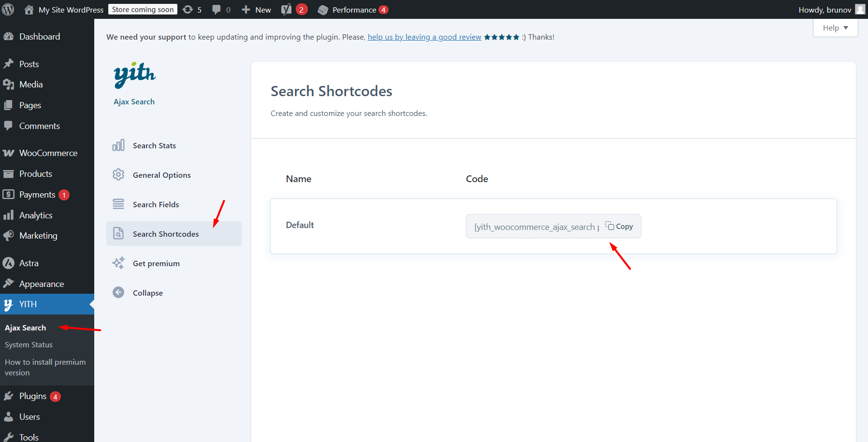
Task: Click the five-star rating in the notice
Action: tap(502, 37)
